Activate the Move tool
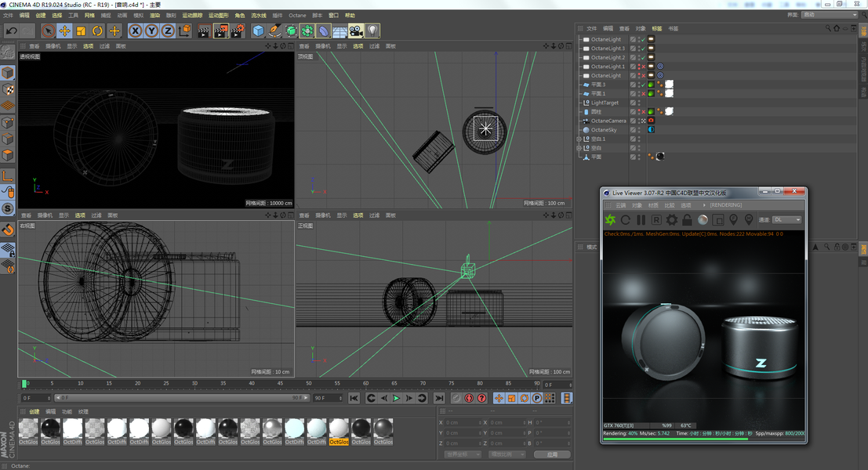Viewport: 868px width, 470px height. 64,31
